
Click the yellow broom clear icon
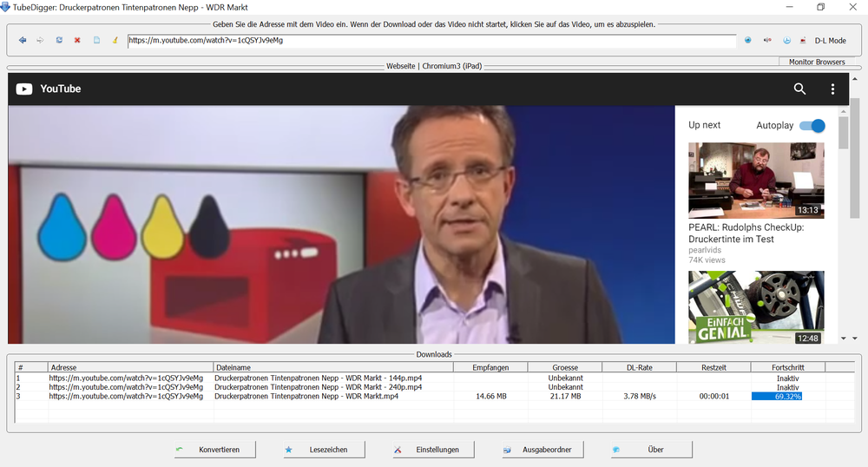pos(115,41)
